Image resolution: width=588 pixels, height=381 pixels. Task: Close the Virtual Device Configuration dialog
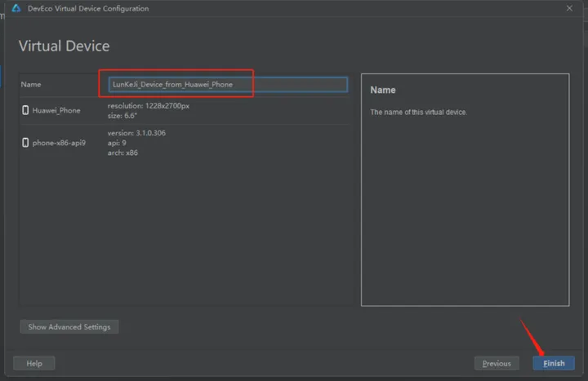click(x=569, y=8)
